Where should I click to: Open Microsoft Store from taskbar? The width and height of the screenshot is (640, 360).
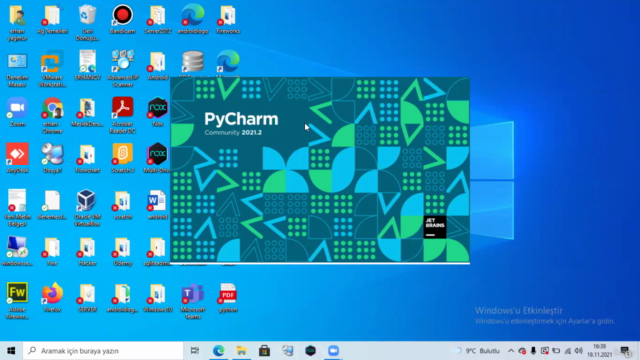pyautogui.click(x=264, y=351)
